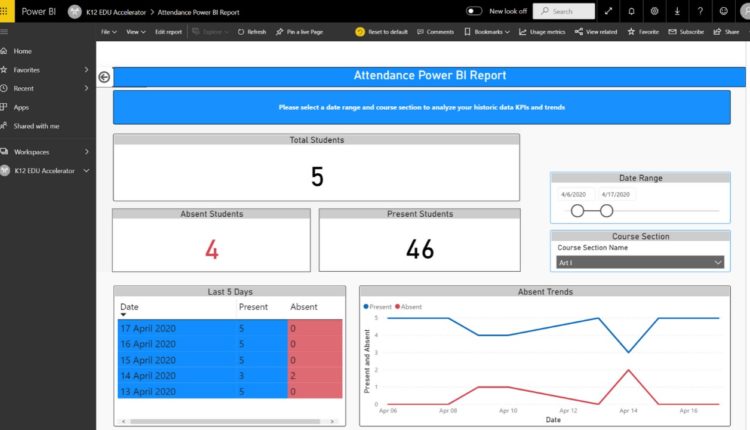Open the notifications bell icon
This screenshot has height=430, width=750.
630,11
